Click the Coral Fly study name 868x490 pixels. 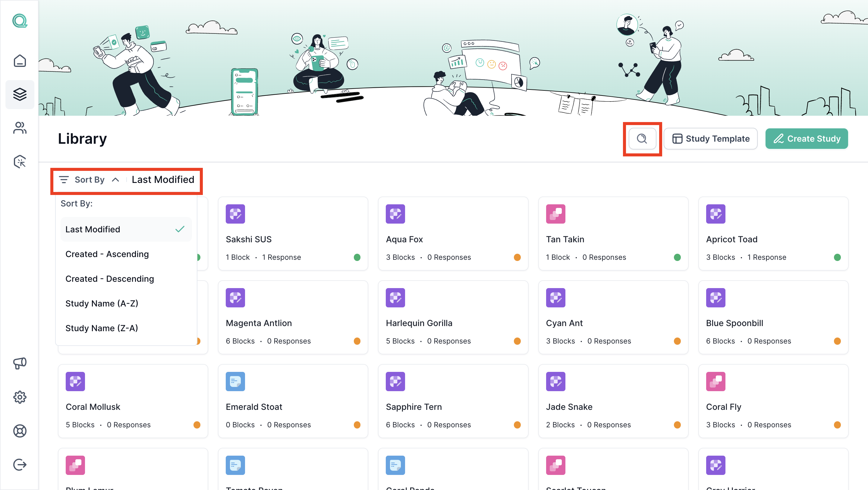[723, 407]
